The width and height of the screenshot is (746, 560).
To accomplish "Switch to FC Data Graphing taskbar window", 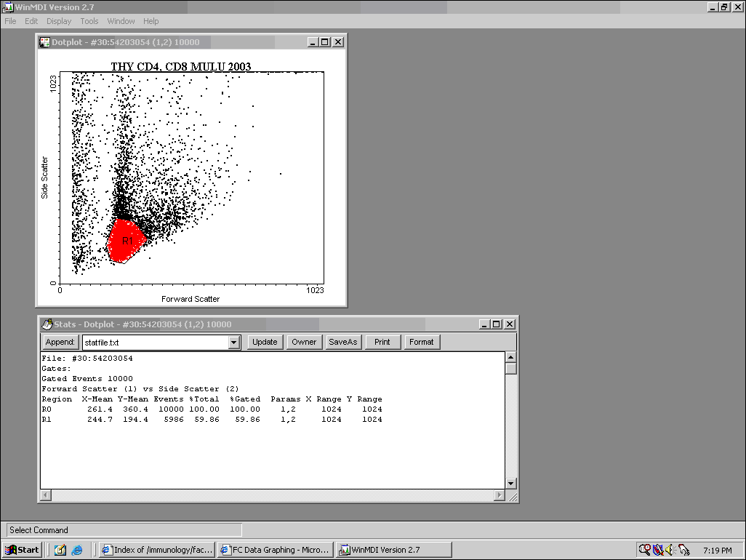I will pyautogui.click(x=276, y=550).
